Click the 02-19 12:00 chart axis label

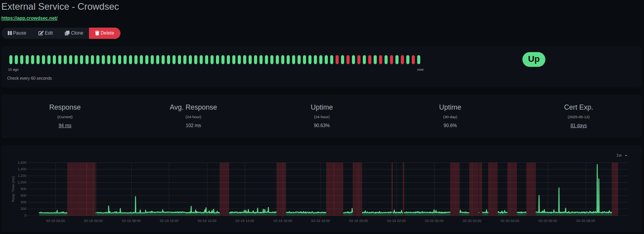point(207,221)
